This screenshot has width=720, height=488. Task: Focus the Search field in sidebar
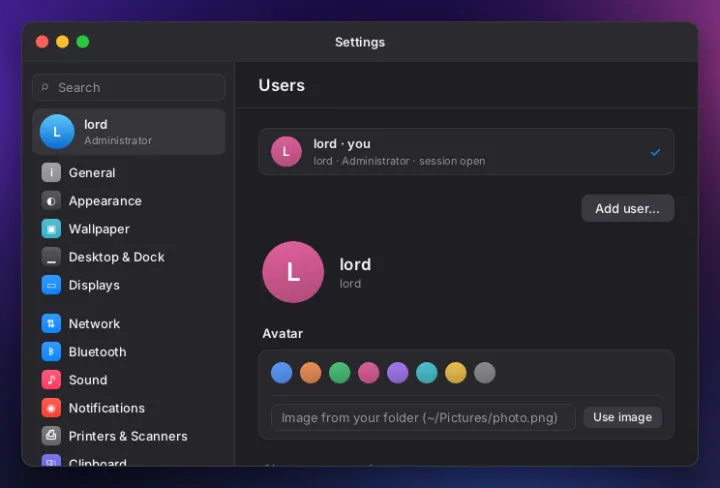[x=129, y=87]
